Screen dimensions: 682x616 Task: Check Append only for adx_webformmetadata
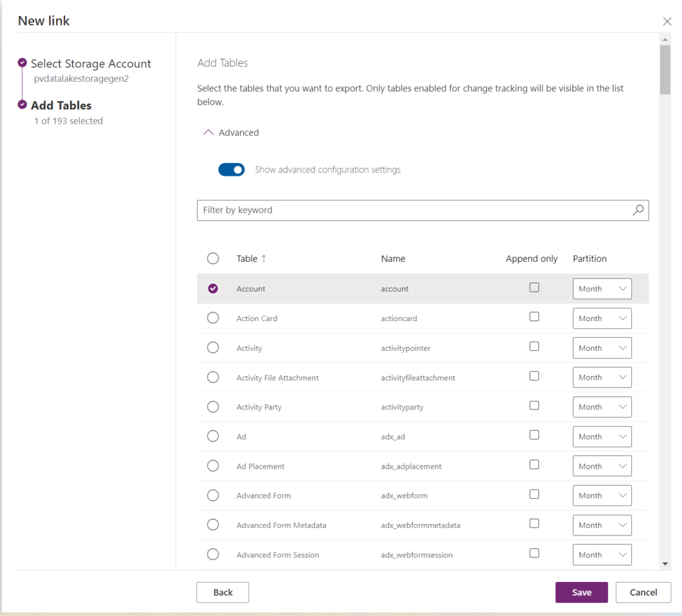534,523
